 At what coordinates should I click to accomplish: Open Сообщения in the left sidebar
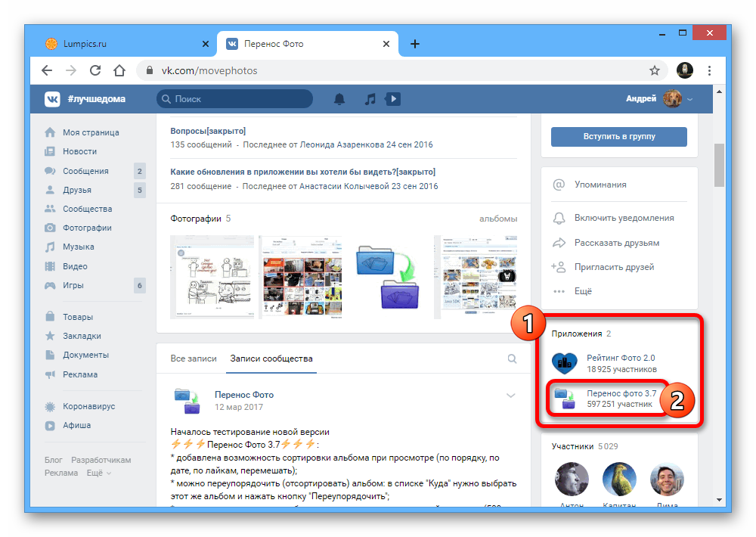tap(85, 171)
